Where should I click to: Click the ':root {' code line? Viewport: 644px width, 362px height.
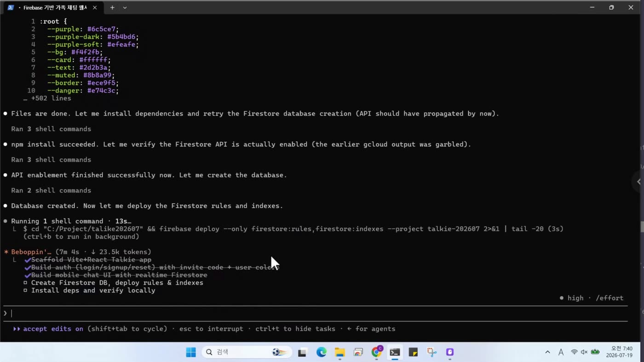click(x=53, y=21)
